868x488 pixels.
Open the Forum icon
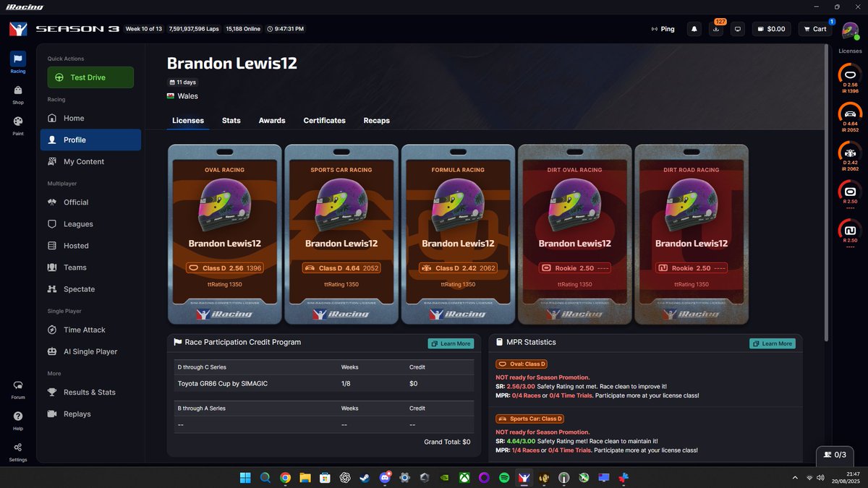(x=18, y=389)
